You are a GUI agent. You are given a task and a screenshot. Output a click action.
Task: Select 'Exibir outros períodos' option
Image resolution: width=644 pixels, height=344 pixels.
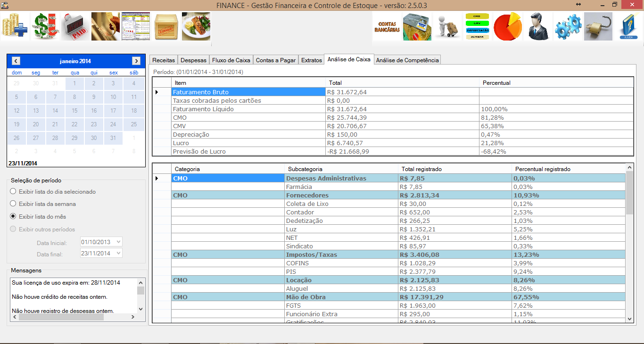click(x=42, y=229)
